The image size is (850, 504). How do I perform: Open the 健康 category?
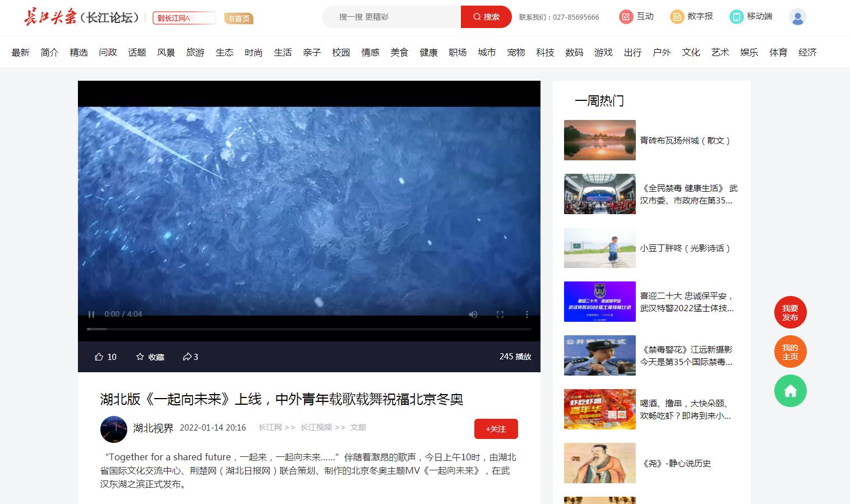[428, 52]
